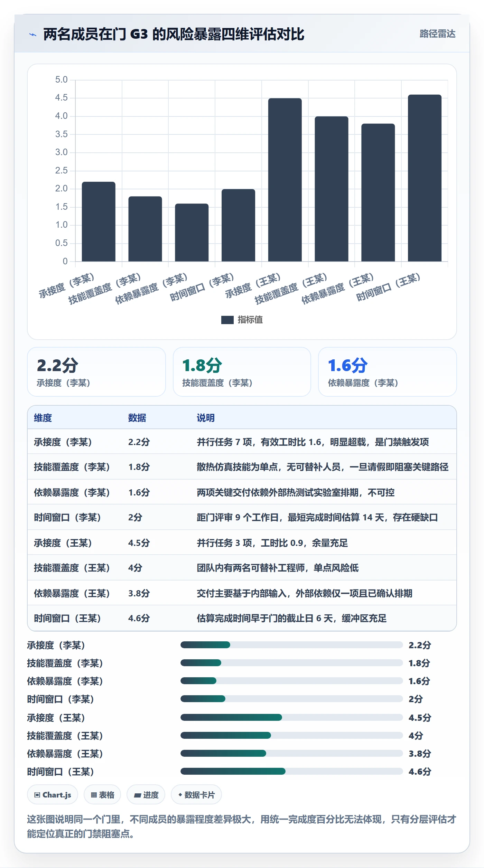Image resolution: width=484 pixels, height=868 pixels.
Task: Click the 时间窗口(王某) bar in chart
Action: coord(425,178)
